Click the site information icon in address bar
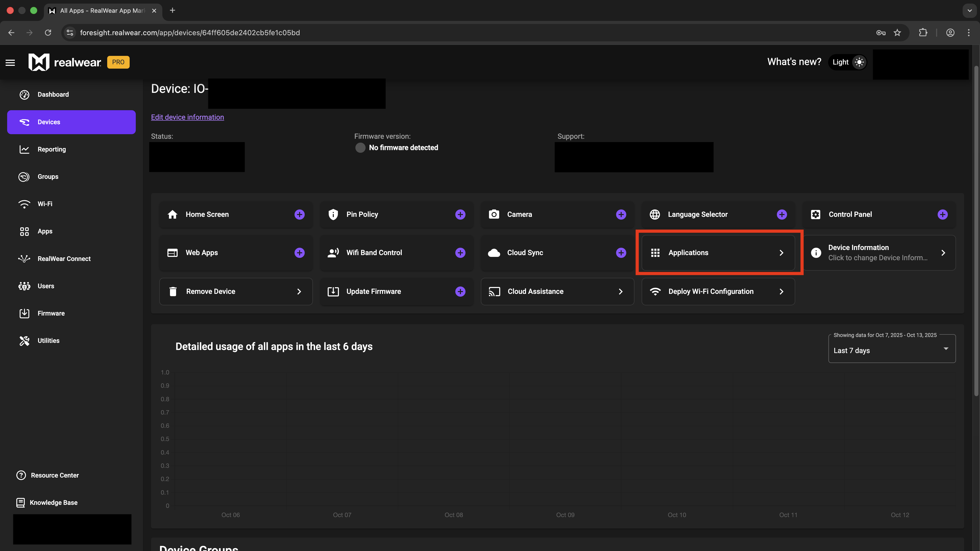The width and height of the screenshot is (980, 551). pos(70,33)
